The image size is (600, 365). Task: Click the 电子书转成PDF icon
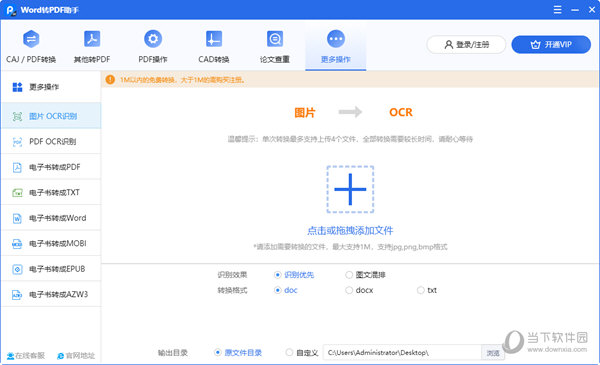[x=17, y=167]
